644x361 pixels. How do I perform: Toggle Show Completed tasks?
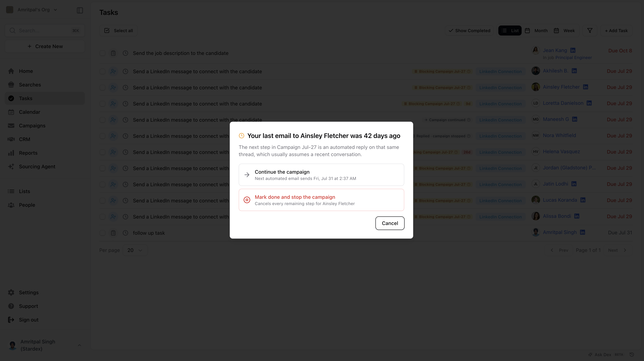(x=469, y=31)
